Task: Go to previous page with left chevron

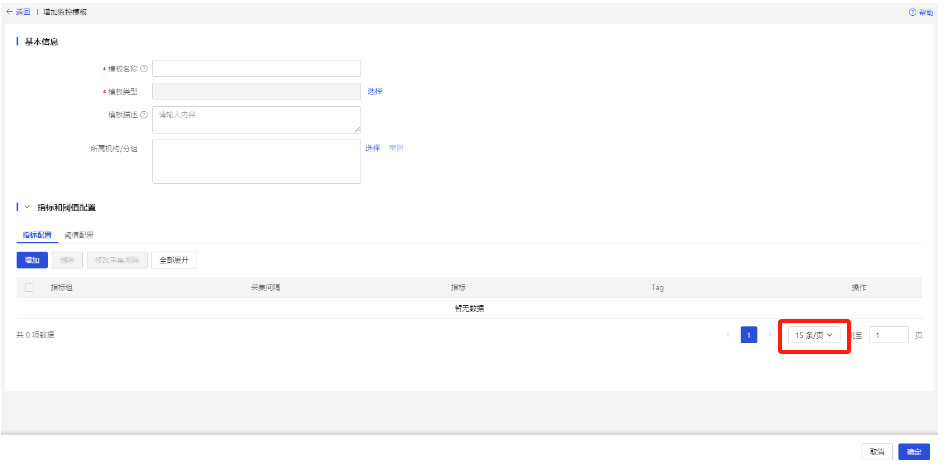Action: (x=728, y=335)
